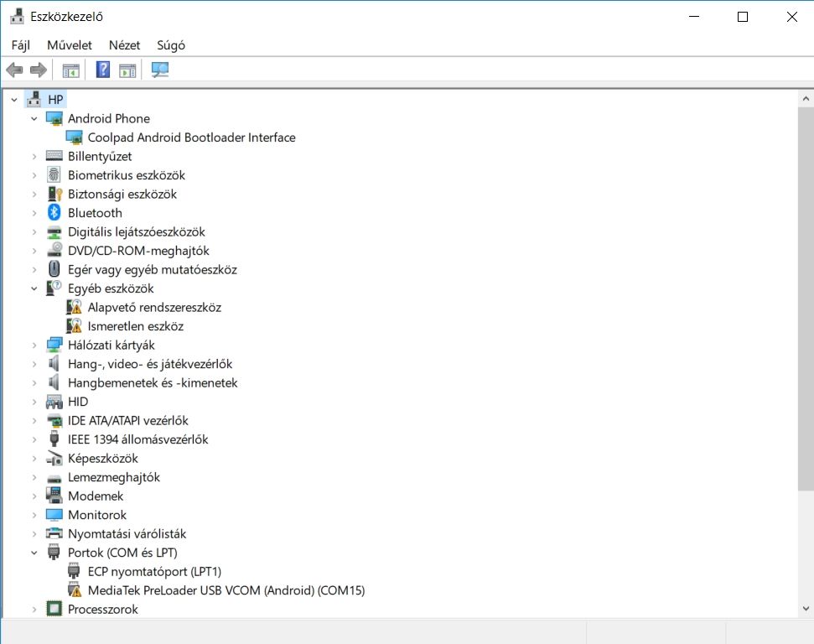Click the Biztonsági eszközök key icon

coord(54,194)
